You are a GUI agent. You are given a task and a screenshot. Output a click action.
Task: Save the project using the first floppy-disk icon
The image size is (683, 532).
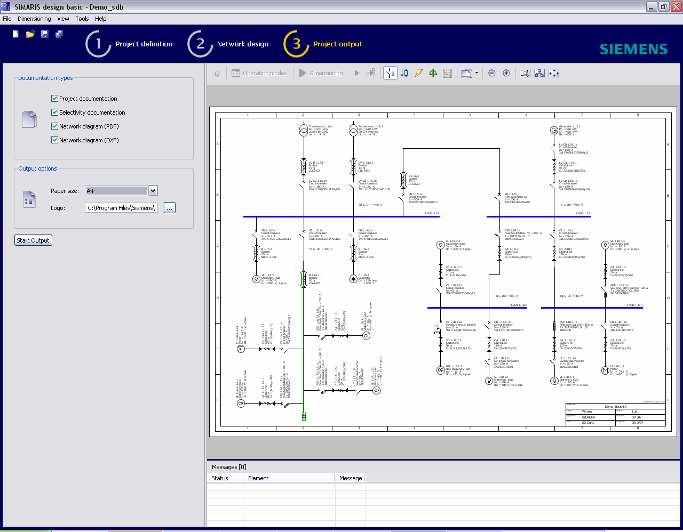[x=44, y=34]
